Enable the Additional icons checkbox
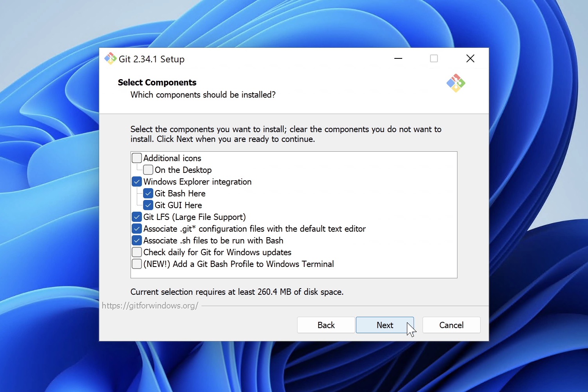 (x=136, y=158)
